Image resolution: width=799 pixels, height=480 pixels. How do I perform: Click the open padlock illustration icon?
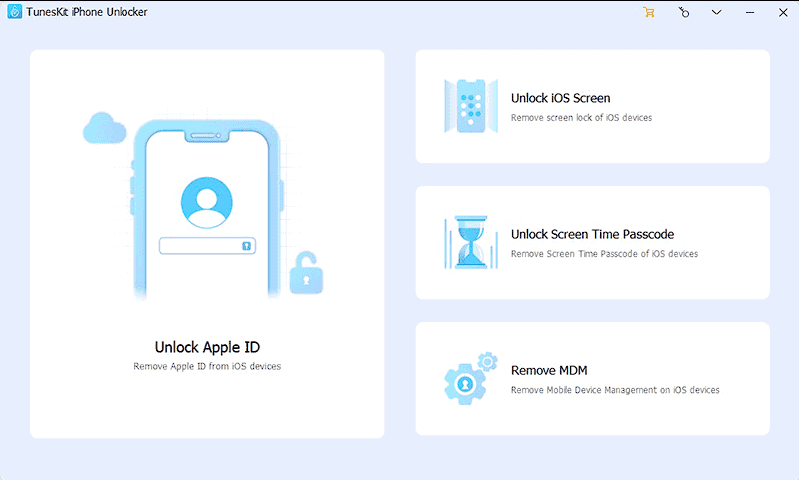pos(306,273)
